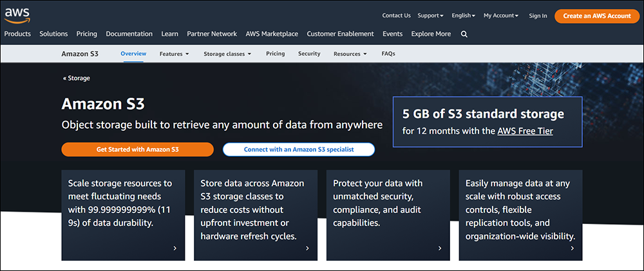644x271 pixels.
Task: Open the Learn menu
Action: (169, 33)
